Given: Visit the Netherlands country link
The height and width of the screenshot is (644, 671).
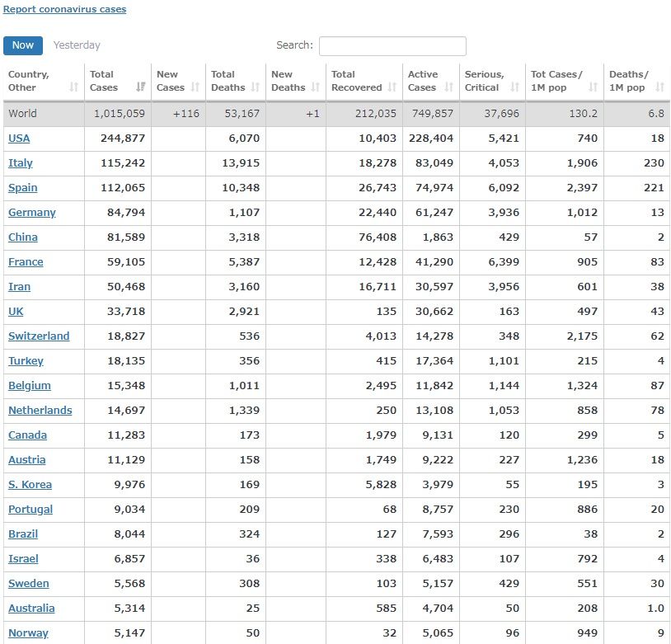Looking at the screenshot, I should pos(40,411).
